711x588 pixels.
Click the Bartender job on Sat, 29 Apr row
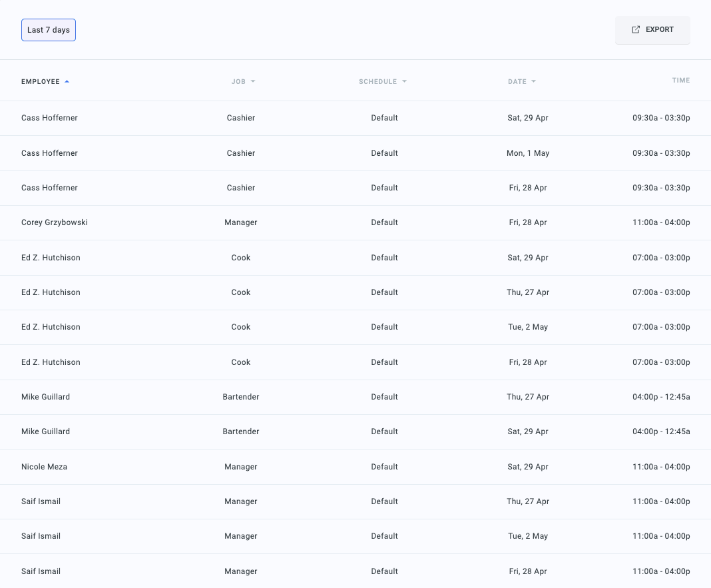241,432
